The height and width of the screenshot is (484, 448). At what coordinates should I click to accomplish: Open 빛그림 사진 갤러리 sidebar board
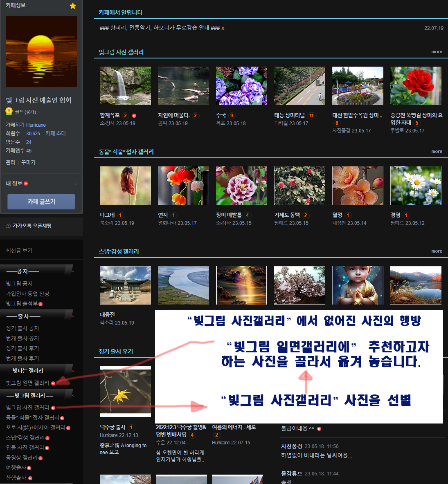(x=27, y=408)
